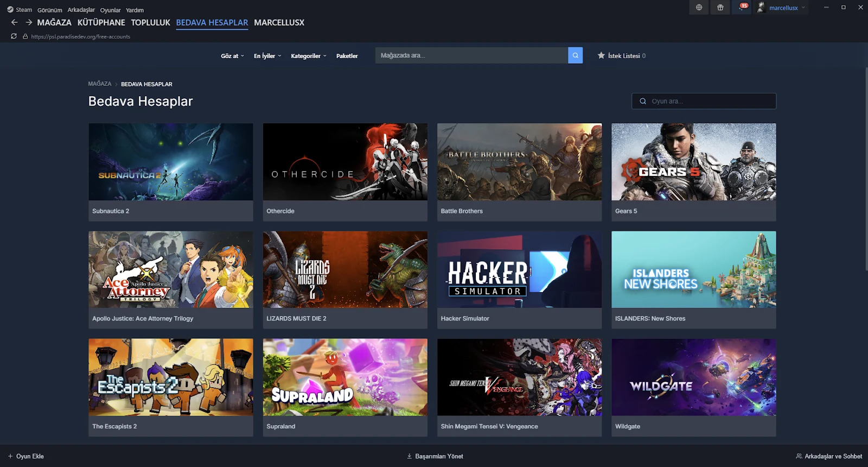Focus the Mağazada ara search field

(471, 55)
